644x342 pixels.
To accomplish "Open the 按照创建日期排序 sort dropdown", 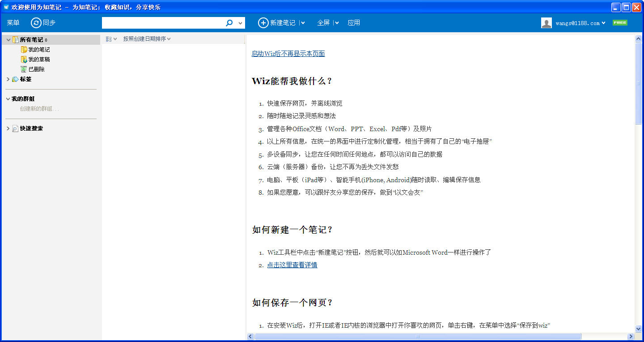I will pyautogui.click(x=147, y=39).
